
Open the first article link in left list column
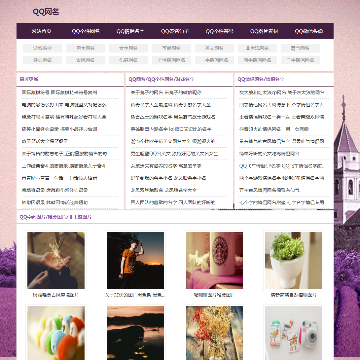coord(59,92)
